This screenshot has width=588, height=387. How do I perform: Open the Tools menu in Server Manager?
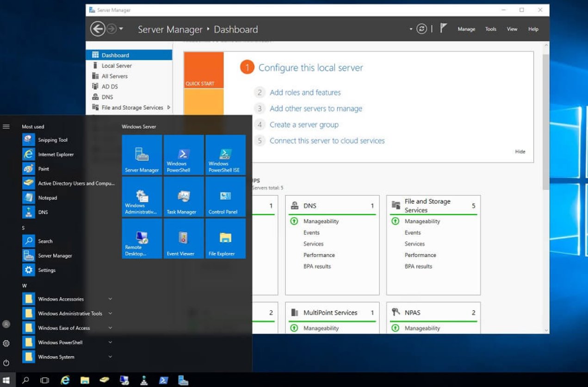pyautogui.click(x=490, y=29)
